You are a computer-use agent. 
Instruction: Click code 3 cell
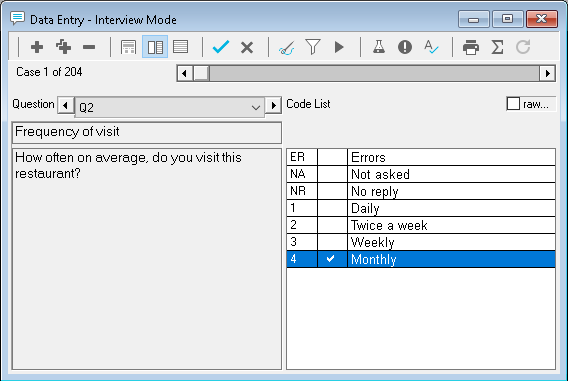point(302,242)
